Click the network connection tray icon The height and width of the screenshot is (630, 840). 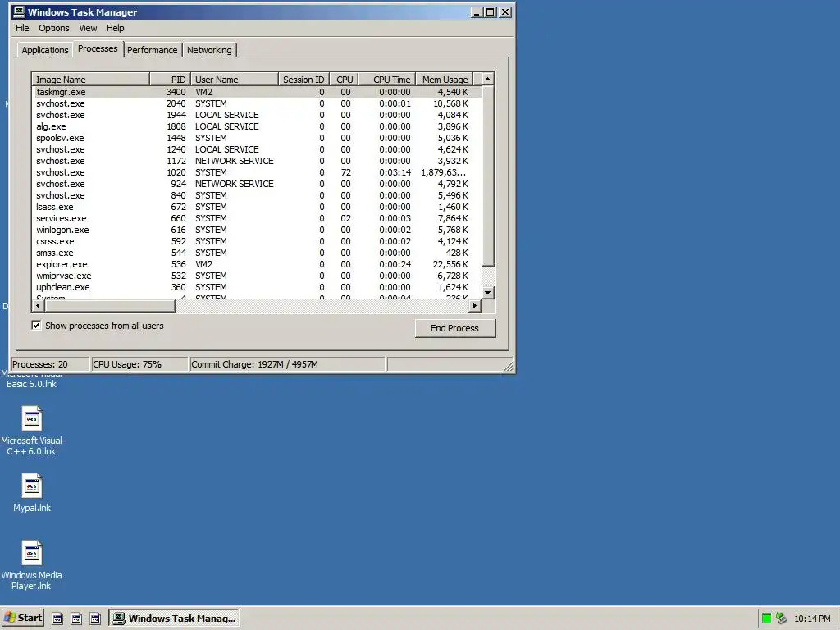[781, 619]
